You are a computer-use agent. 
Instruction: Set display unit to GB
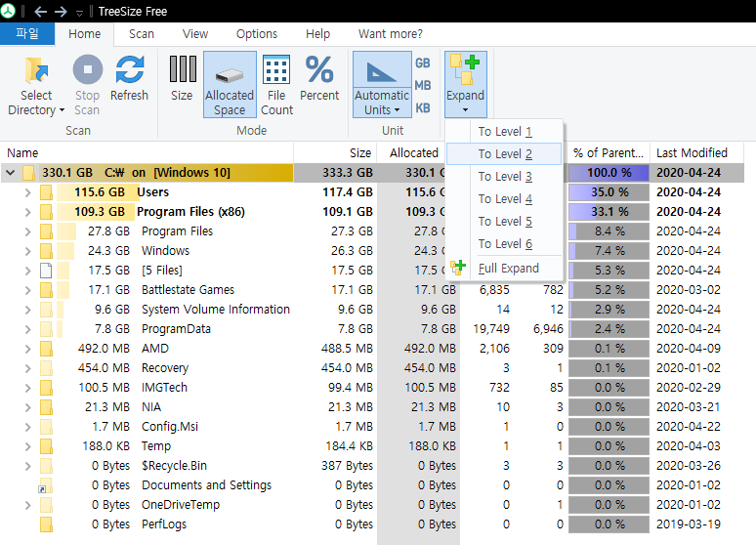click(x=422, y=63)
